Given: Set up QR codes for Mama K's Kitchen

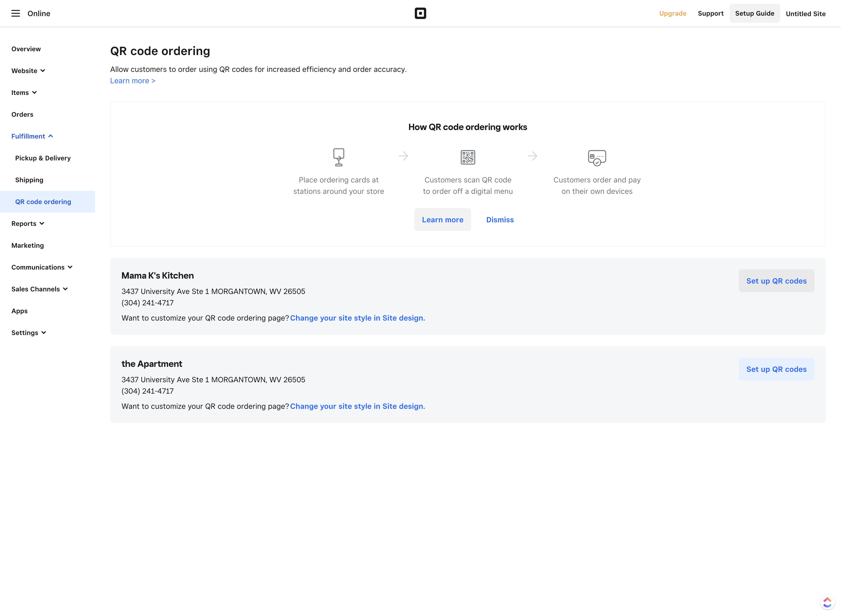Looking at the screenshot, I should click(776, 281).
